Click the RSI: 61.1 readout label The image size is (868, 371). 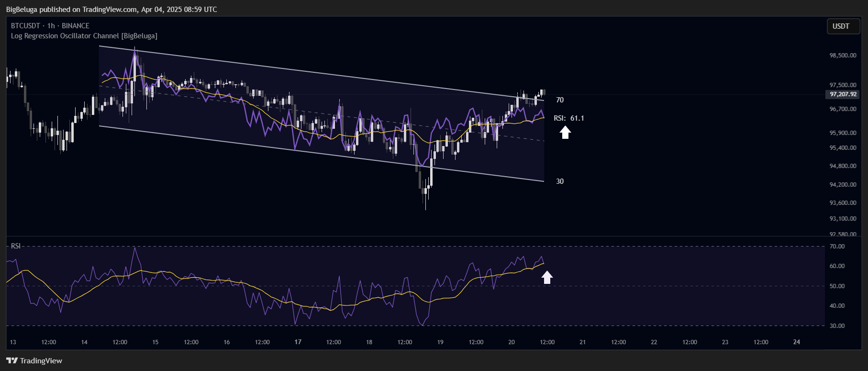pyautogui.click(x=569, y=118)
